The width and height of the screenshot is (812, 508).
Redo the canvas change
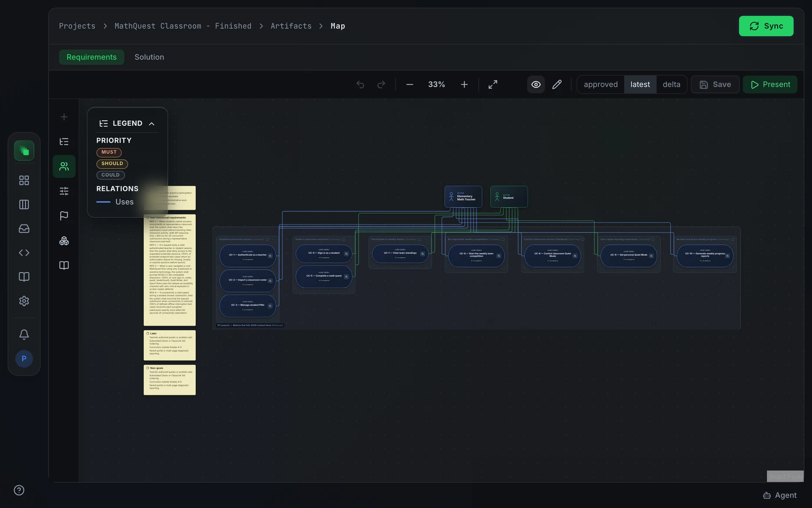point(381,85)
